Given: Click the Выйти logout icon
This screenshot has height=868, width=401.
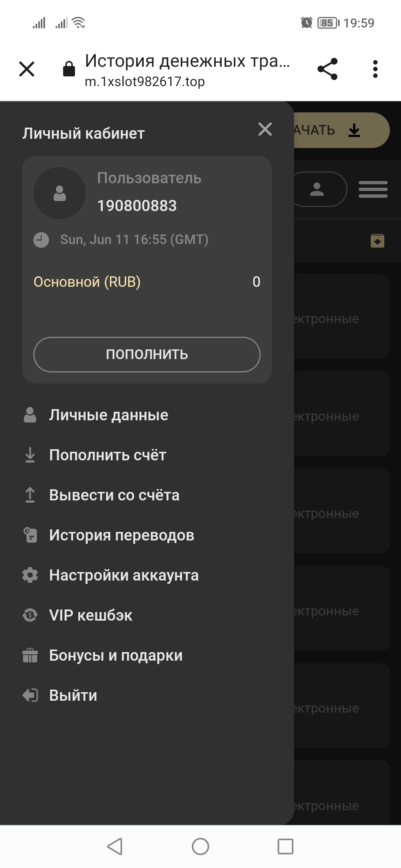Looking at the screenshot, I should click(30, 696).
